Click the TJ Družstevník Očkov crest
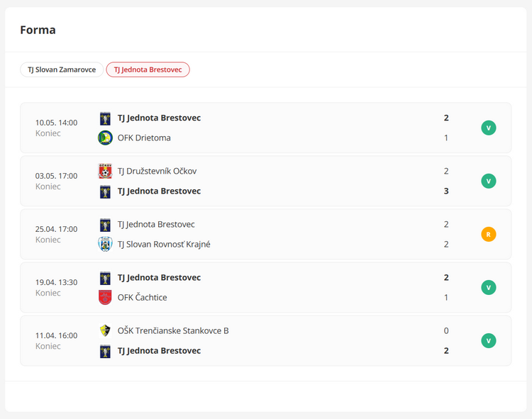This screenshot has height=419, width=532. (x=105, y=171)
